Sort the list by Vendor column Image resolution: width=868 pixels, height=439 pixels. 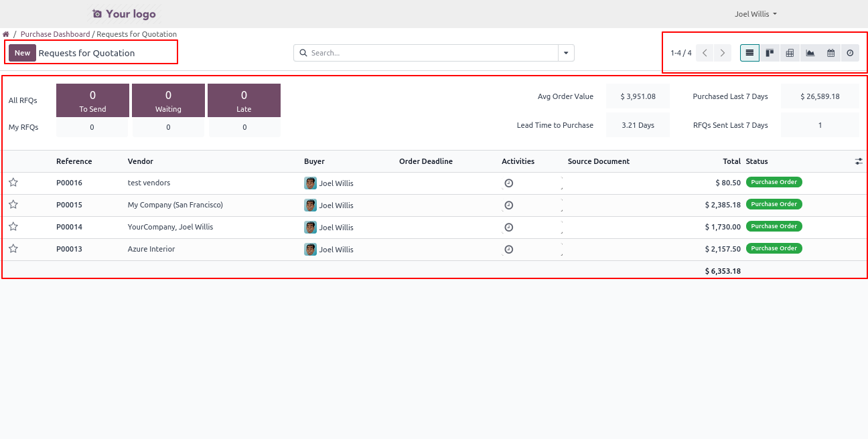tap(141, 161)
